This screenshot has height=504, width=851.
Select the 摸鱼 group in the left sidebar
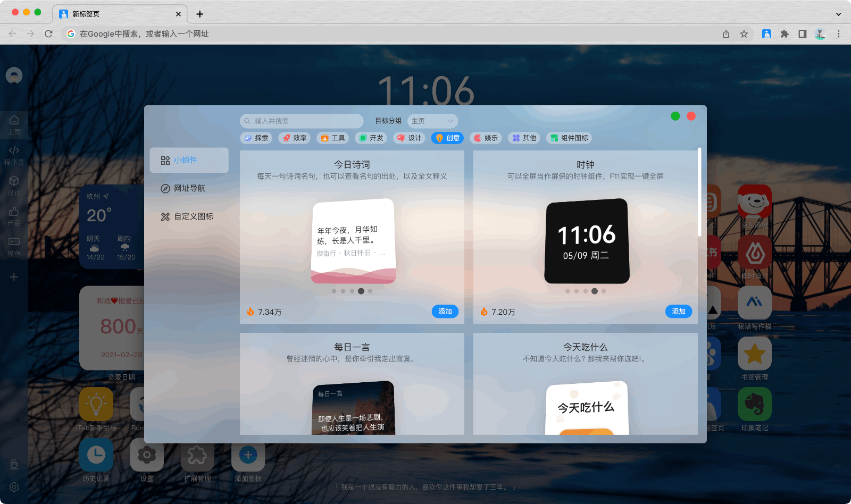14,246
